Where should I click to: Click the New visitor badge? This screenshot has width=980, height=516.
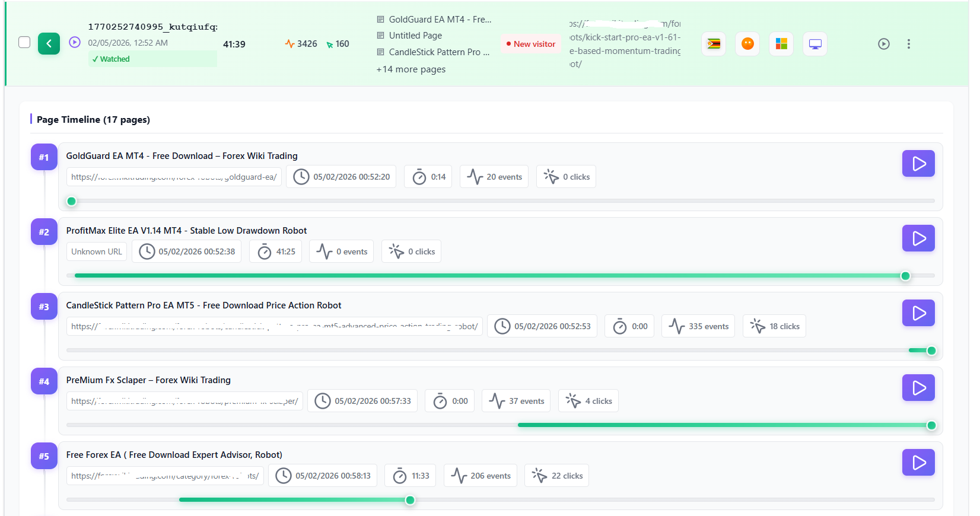530,44
